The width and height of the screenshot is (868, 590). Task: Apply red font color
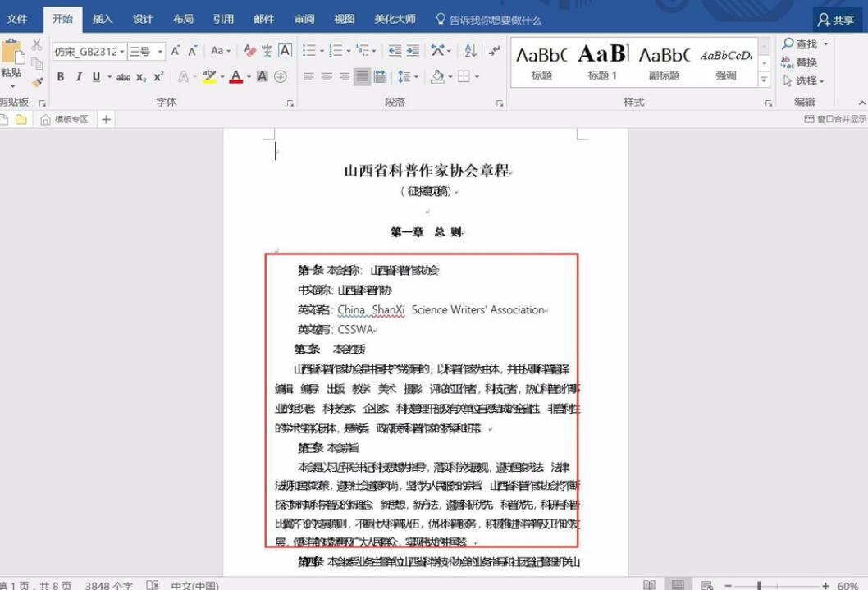click(x=236, y=76)
